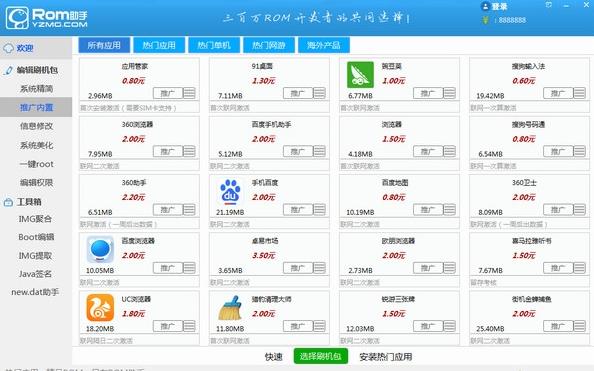The width and height of the screenshot is (594, 371).
Task: Open the list icon for 360卫士
Action: [579, 209]
